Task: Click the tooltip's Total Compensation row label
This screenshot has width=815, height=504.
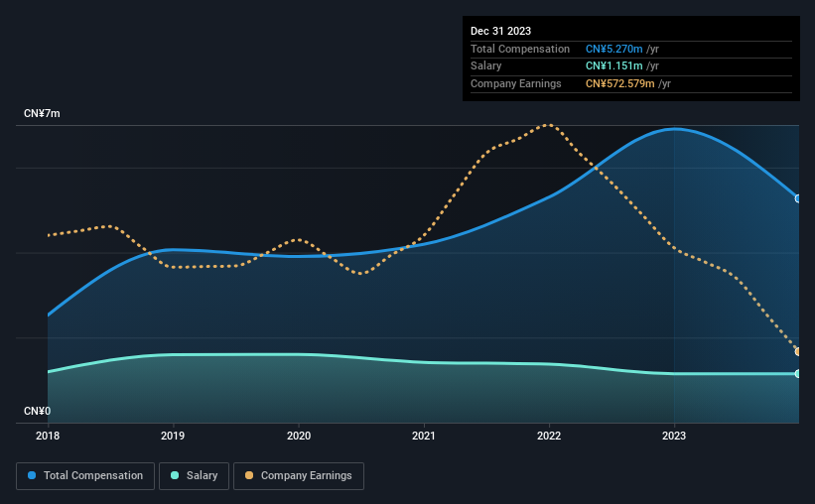Action: (x=520, y=49)
